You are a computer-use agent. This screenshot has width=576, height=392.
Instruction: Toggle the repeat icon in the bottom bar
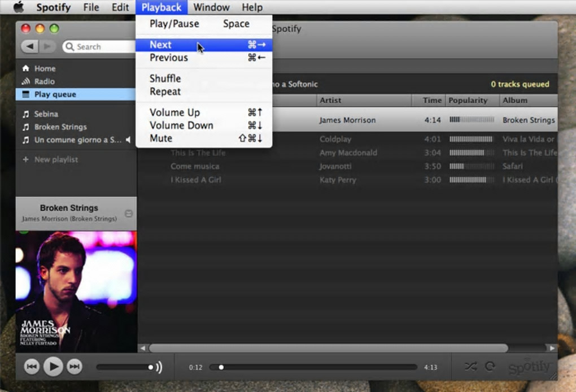click(490, 366)
